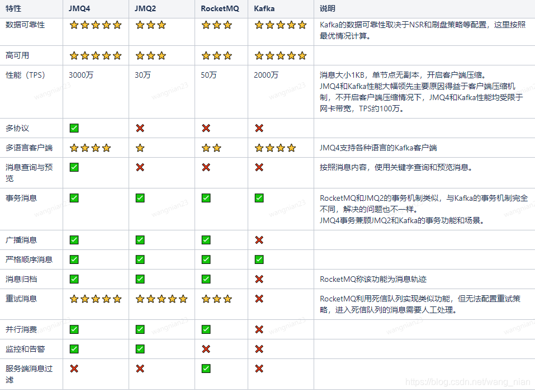Select the 消息归档 row label
Image resolution: width=535 pixels, height=392 pixels.
21,279
